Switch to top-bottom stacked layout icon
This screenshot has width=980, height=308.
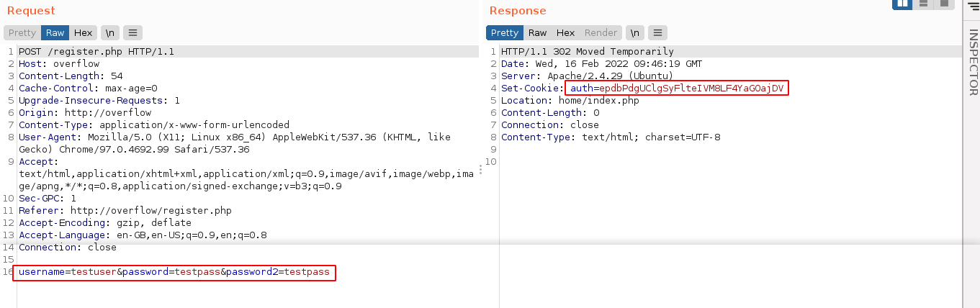(922, 4)
